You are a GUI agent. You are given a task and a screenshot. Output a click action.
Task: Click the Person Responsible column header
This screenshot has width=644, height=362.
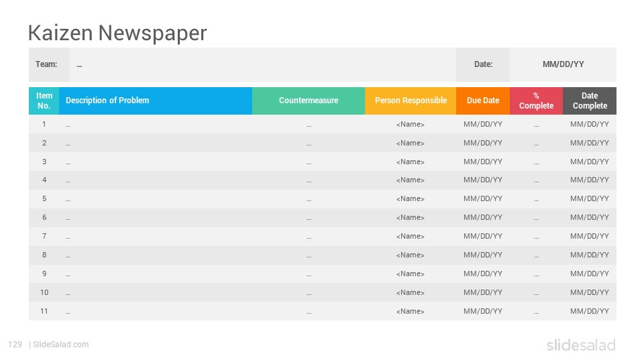pyautogui.click(x=411, y=101)
